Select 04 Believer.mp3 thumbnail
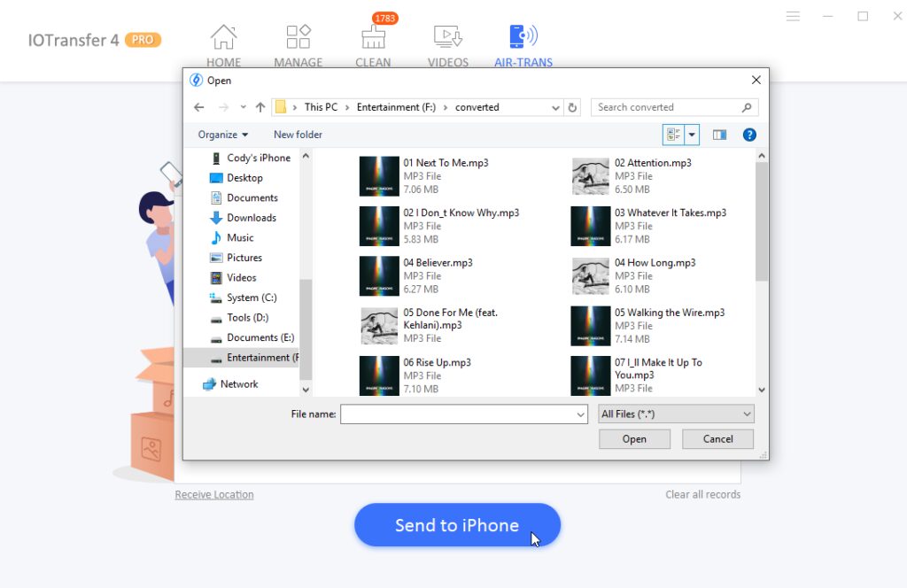The image size is (907, 588). (379, 276)
